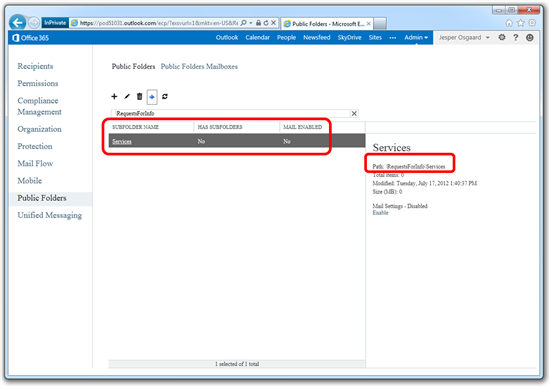The height and width of the screenshot is (387, 550).
Task: Click the browser home icon
Action: coord(509,23)
